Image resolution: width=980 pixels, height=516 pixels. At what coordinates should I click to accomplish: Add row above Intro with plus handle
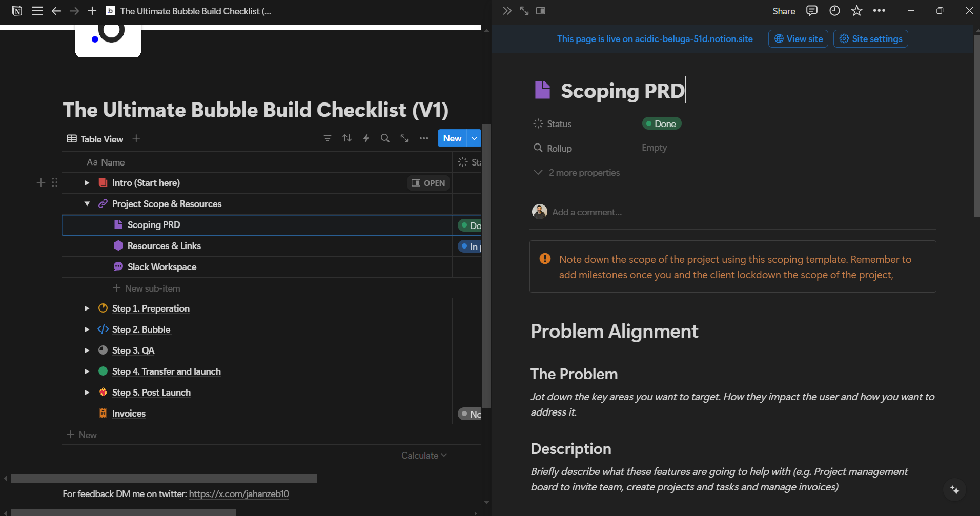coord(41,182)
